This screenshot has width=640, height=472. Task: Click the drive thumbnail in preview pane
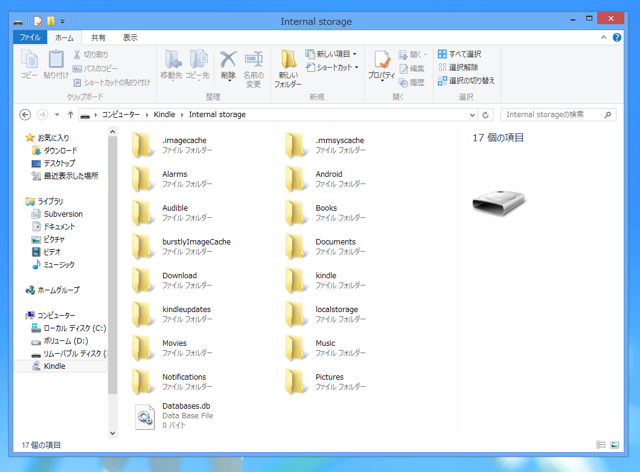coord(499,202)
